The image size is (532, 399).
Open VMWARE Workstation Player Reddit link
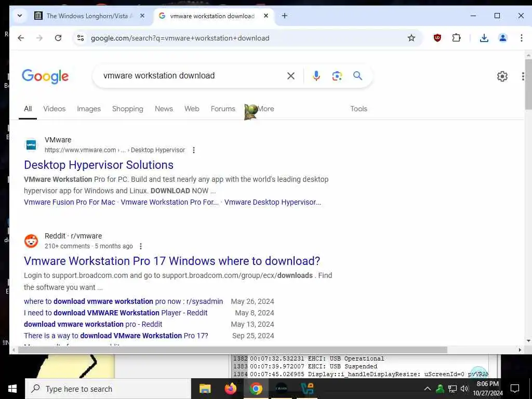click(x=116, y=313)
